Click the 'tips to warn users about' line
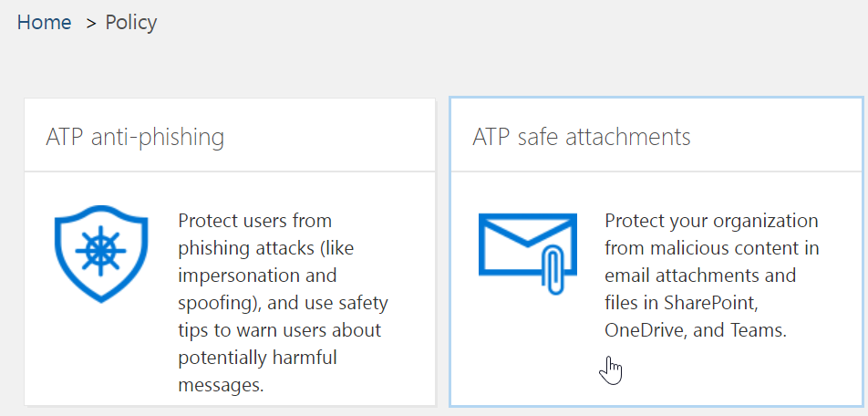 (x=280, y=330)
